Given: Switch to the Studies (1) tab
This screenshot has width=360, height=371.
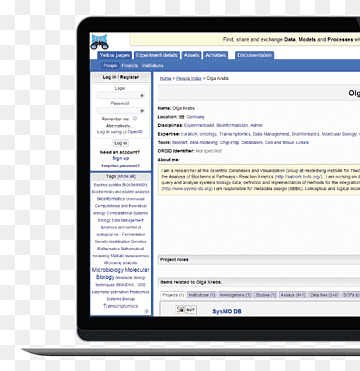Looking at the screenshot, I should point(266,295).
